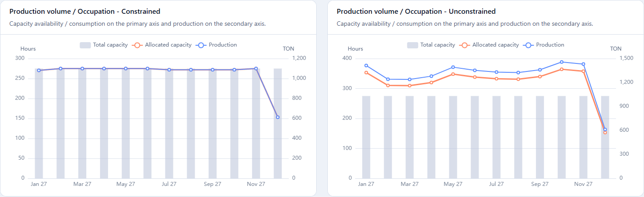Image resolution: width=644 pixels, height=197 pixels.
Task: Select Jul 27 capacity bar in Constrained chart
Action: click(169, 123)
